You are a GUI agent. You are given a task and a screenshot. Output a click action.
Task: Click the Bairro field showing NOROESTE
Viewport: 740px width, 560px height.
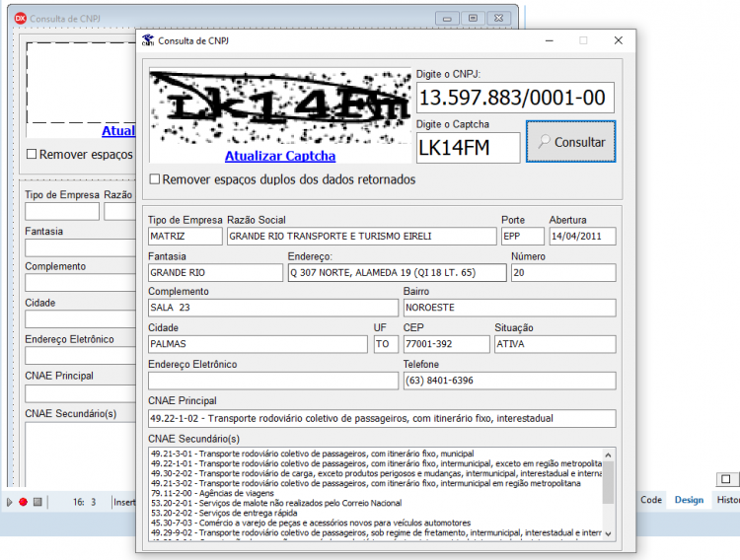509,308
